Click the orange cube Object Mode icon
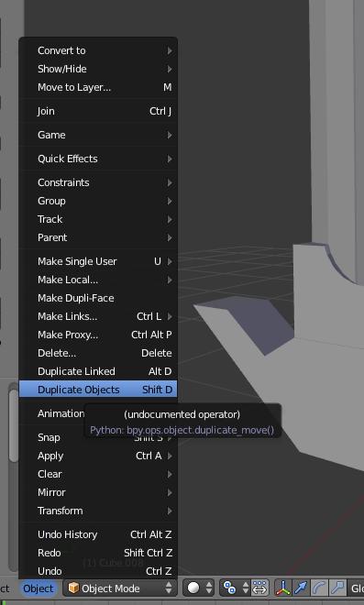 click(x=73, y=588)
